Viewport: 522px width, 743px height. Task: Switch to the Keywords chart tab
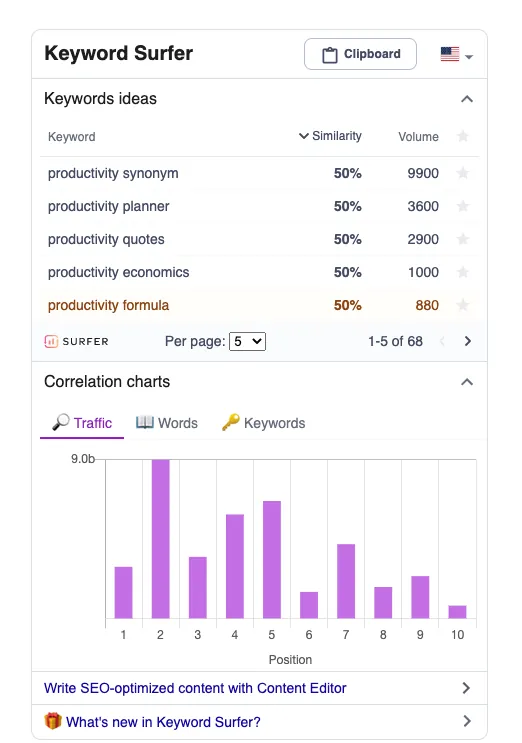point(263,423)
